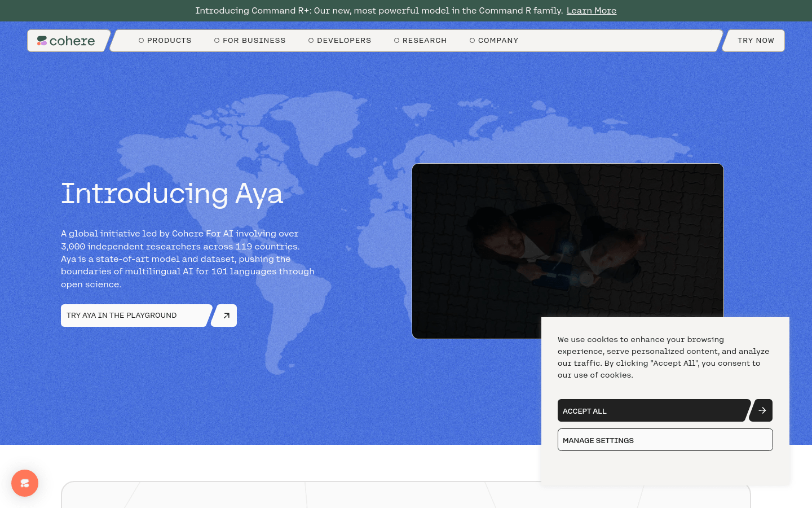
Task: Open Manage Settings for cookies
Action: coord(665,440)
